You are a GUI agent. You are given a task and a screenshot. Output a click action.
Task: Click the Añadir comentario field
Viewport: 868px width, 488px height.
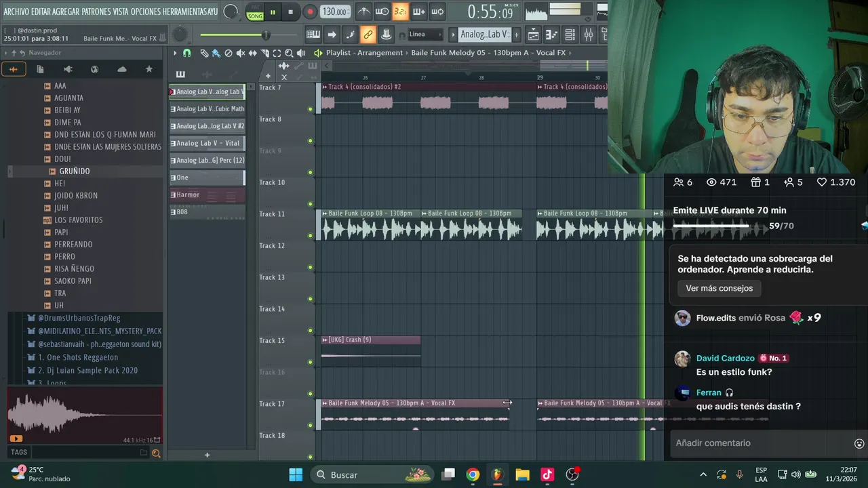[759, 443]
